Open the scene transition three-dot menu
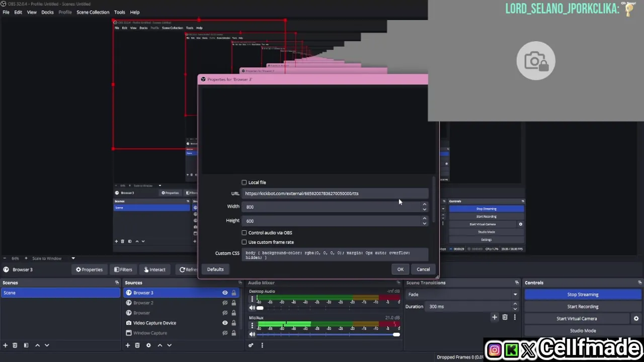Image resolution: width=644 pixels, height=362 pixels. pos(515,317)
